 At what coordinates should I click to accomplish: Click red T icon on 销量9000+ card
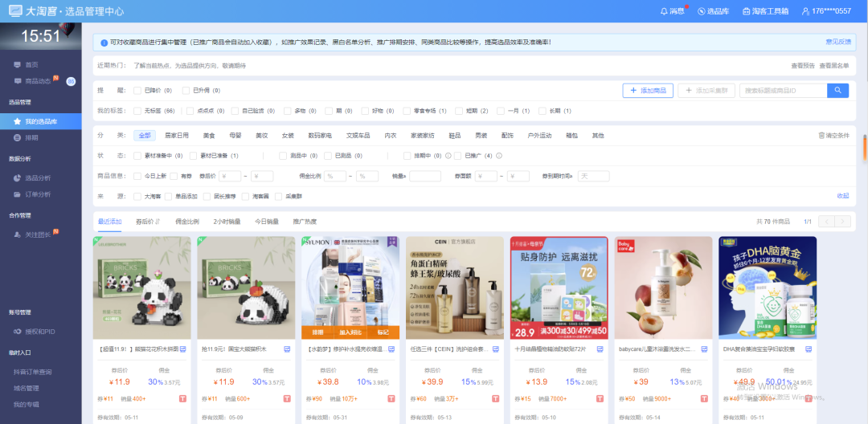704,398
